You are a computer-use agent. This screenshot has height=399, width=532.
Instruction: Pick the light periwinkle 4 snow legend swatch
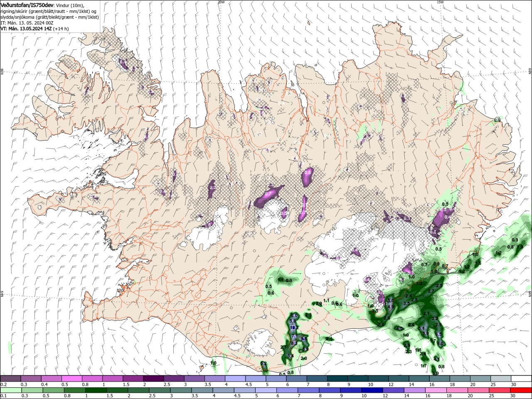click(235, 379)
